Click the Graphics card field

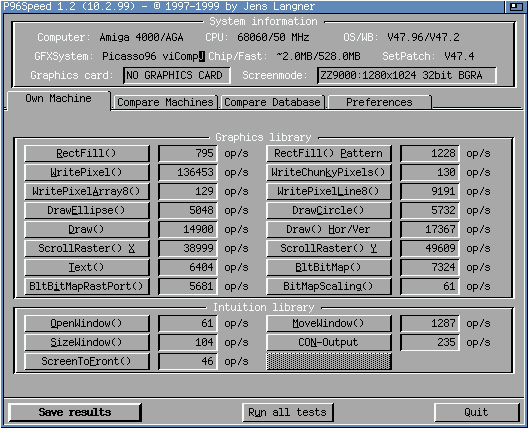tap(177, 75)
